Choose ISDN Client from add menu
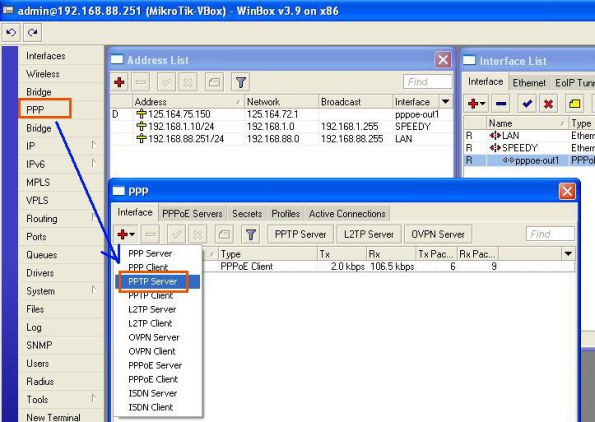Image resolution: width=595 pixels, height=422 pixels. [x=151, y=407]
